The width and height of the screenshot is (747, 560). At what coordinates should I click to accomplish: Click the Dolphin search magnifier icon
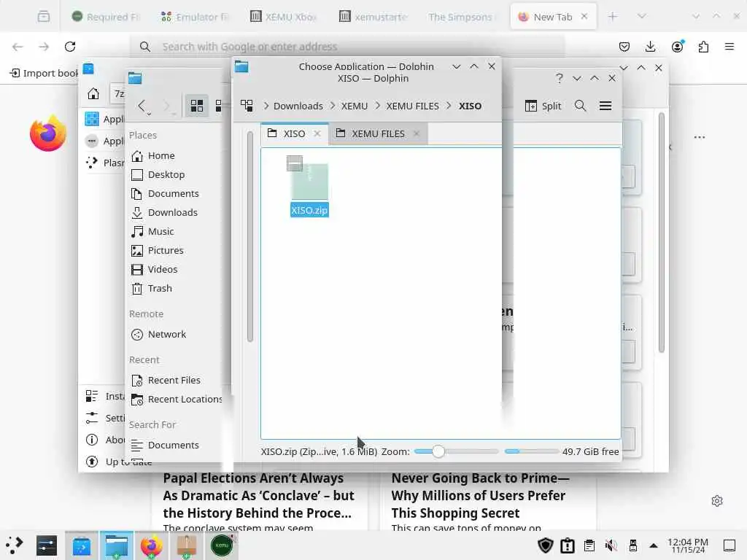click(580, 106)
